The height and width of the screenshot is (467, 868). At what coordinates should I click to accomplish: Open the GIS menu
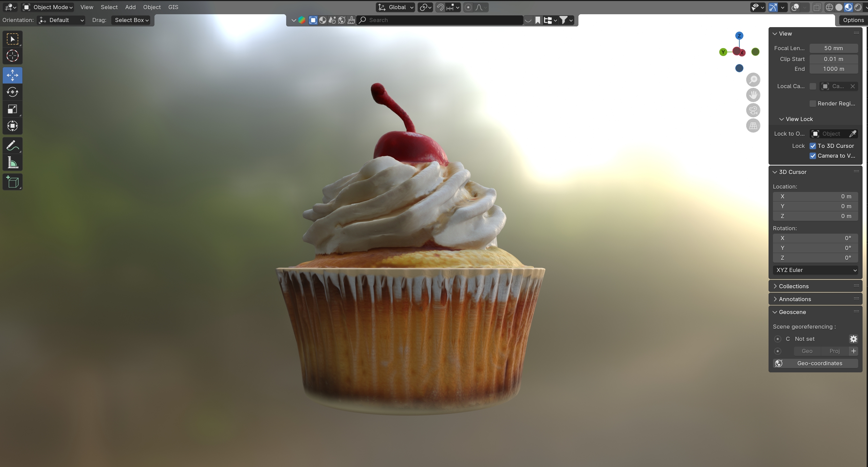click(x=173, y=7)
